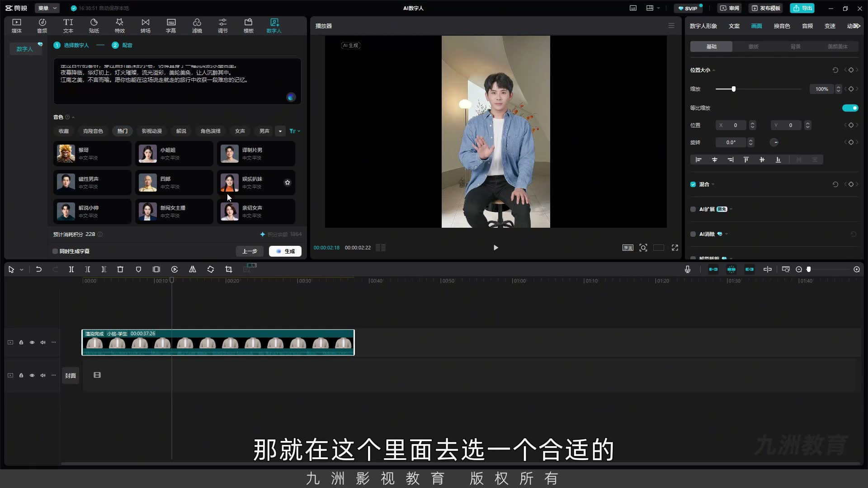Lock the video track
The height and width of the screenshot is (488, 868).
[21, 343]
